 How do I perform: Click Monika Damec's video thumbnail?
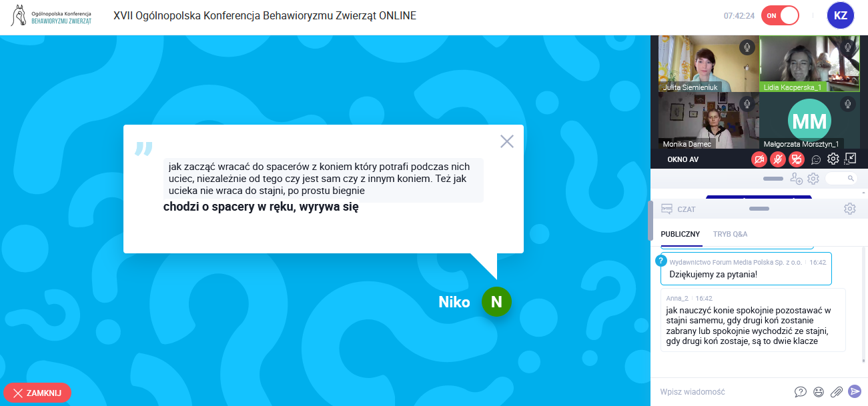pos(709,120)
